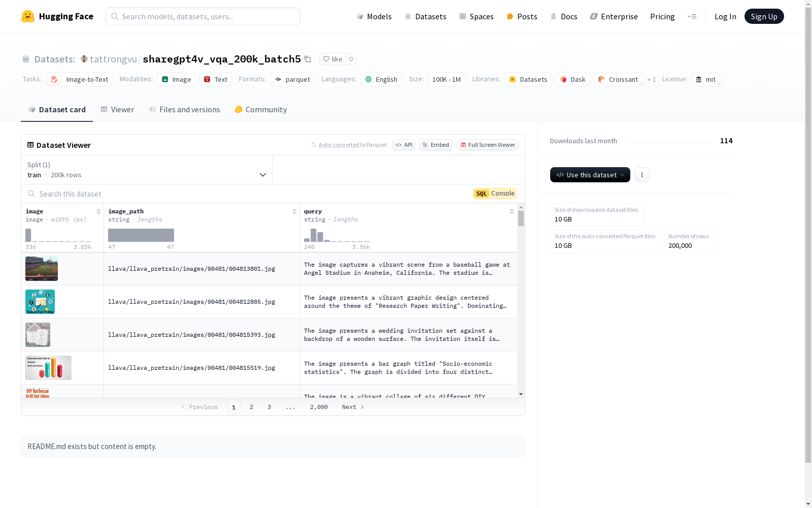
Task: Go to Datasets in the top navigation
Action: click(x=425, y=16)
